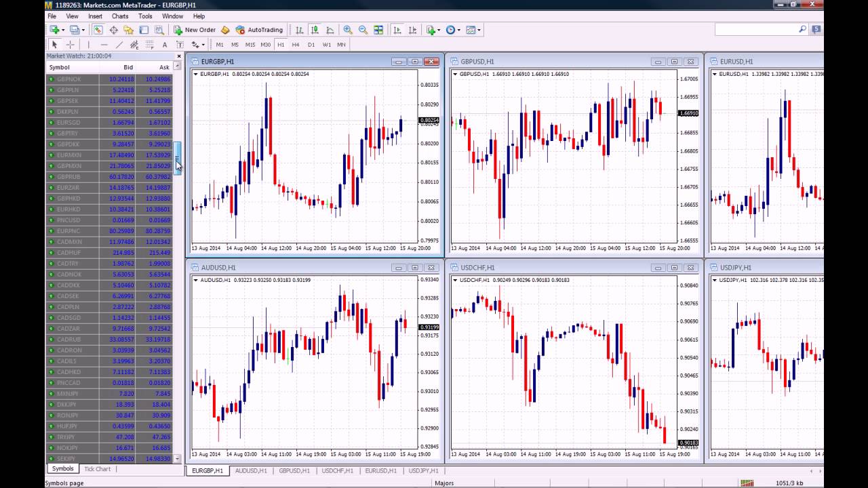Open the Terminal panel icon
Screen dimensions: 868x488
coord(144,30)
